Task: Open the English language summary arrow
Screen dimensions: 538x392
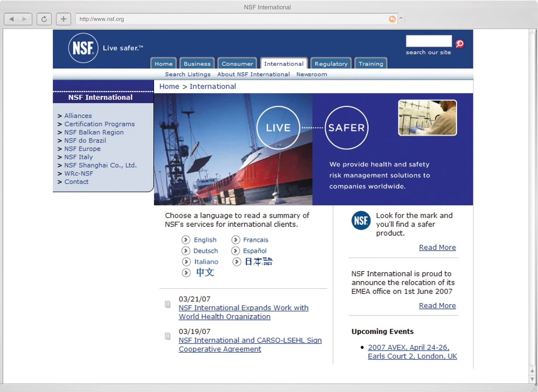Action: click(186, 240)
